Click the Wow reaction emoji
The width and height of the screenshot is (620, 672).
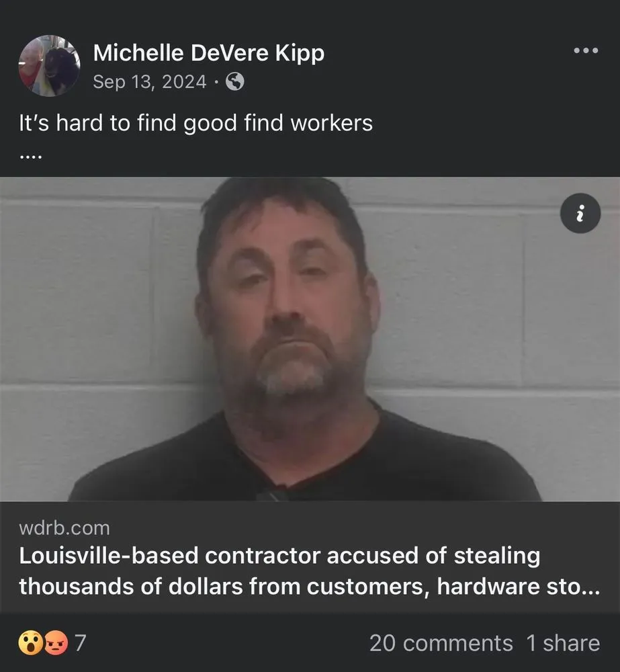point(30,642)
